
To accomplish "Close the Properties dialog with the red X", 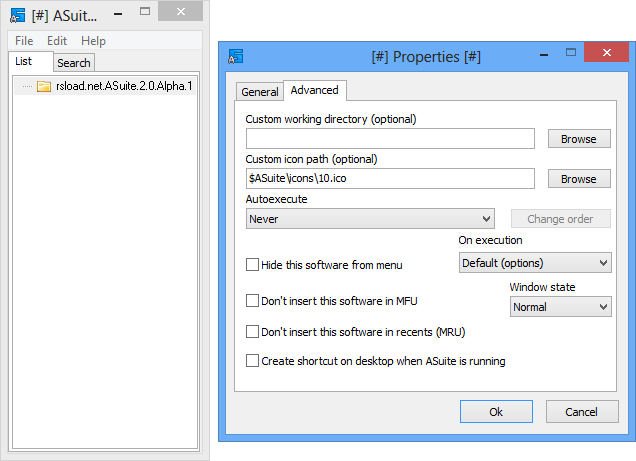I will point(606,55).
